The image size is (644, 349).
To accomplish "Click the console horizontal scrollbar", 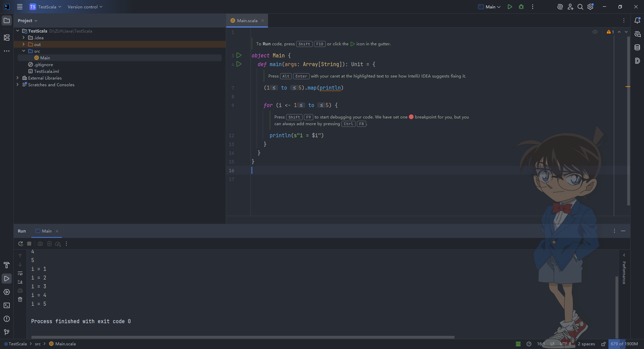I will [243, 337].
